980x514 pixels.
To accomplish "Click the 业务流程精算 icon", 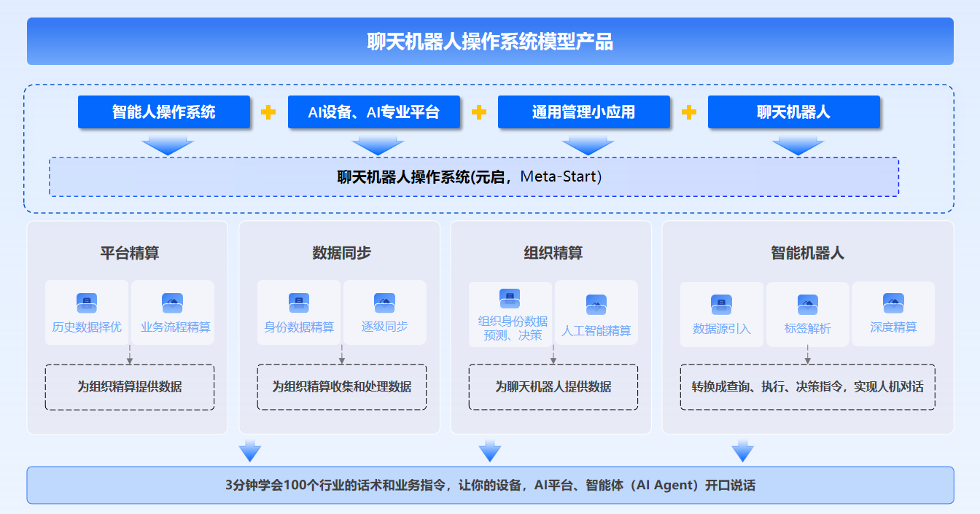I will click(x=172, y=303).
